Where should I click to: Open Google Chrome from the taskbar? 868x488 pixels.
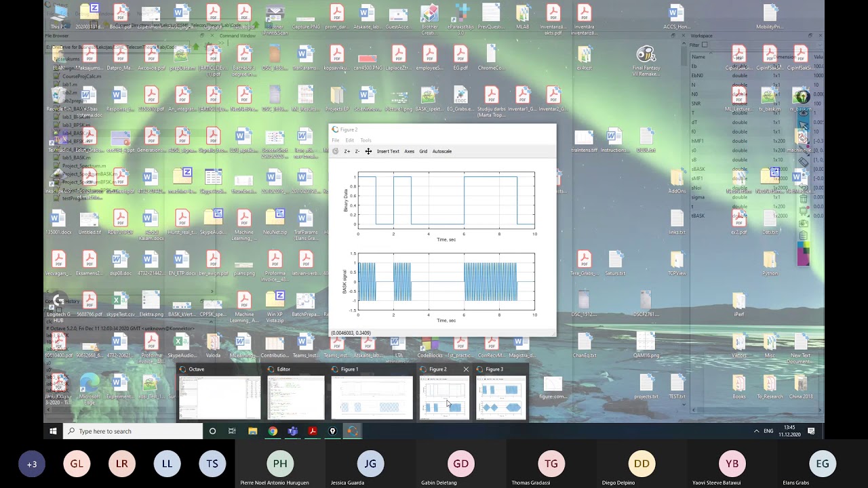coord(273,431)
